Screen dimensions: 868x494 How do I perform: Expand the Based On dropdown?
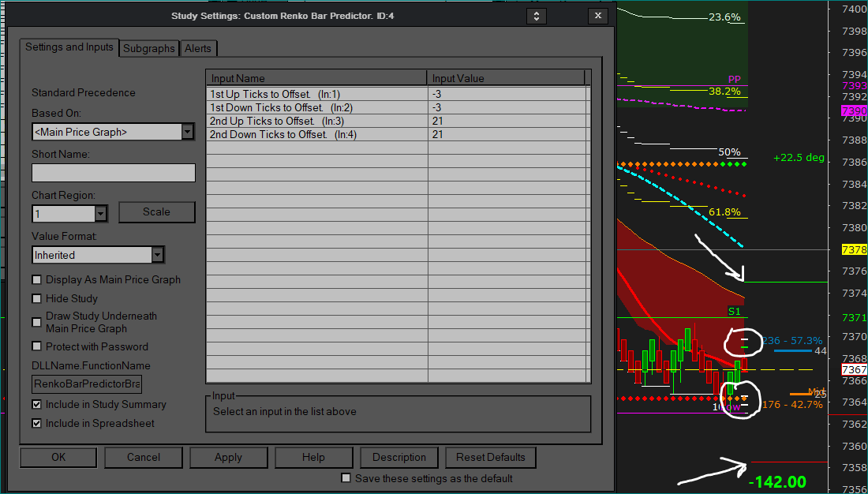click(x=187, y=132)
